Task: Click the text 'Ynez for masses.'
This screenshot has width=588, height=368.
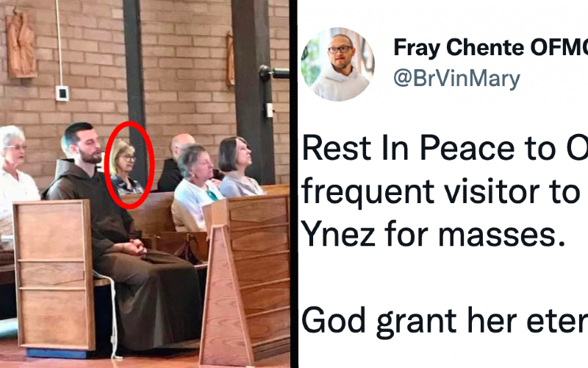Action: coord(433,235)
